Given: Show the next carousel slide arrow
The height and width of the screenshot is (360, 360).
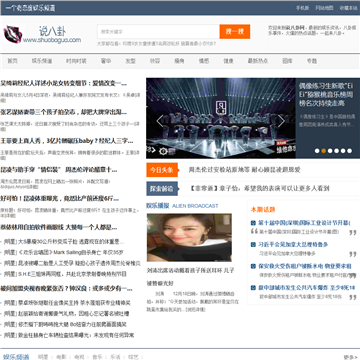Looking at the screenshot, I should (x=281, y=121).
